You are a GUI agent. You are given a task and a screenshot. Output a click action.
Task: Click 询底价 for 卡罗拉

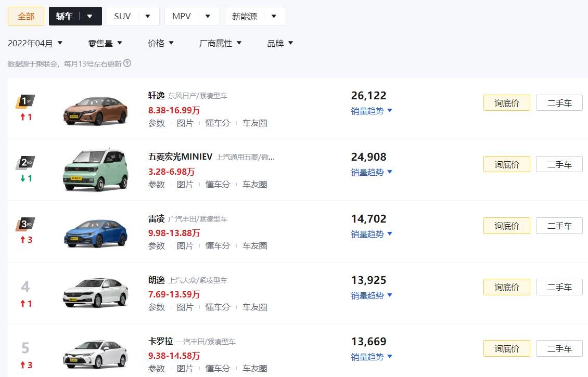507,348
